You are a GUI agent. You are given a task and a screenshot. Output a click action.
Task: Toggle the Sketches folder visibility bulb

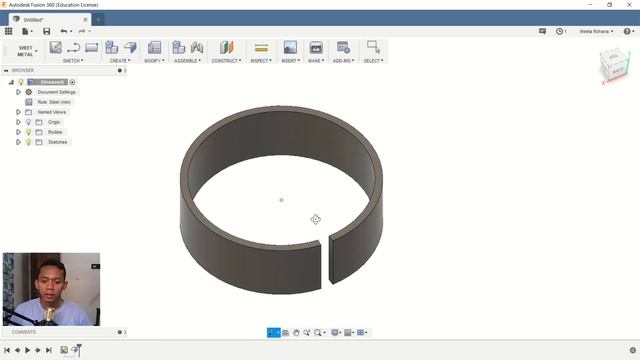coord(28,142)
